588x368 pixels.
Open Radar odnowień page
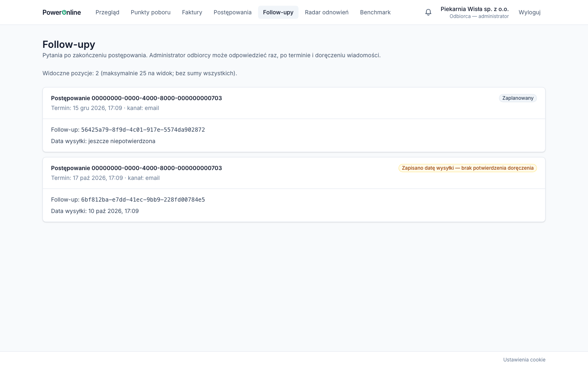(x=327, y=12)
